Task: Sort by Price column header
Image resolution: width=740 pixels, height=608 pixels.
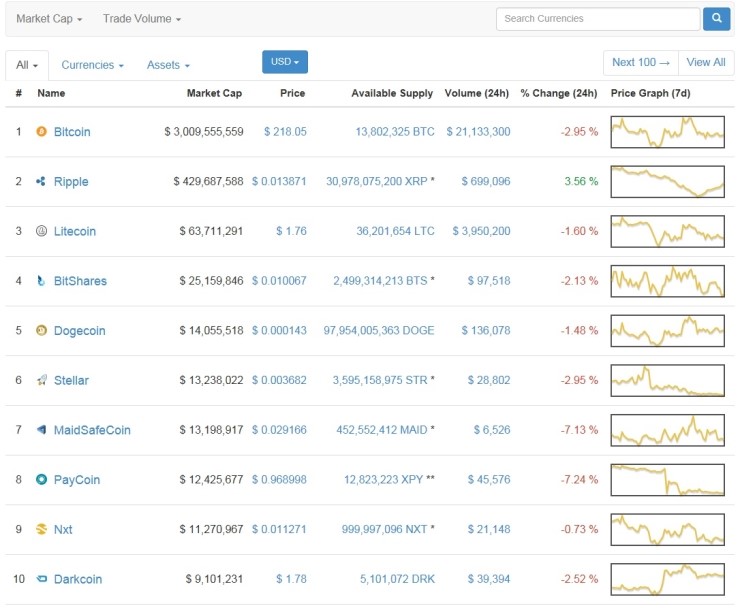Action: [293, 93]
